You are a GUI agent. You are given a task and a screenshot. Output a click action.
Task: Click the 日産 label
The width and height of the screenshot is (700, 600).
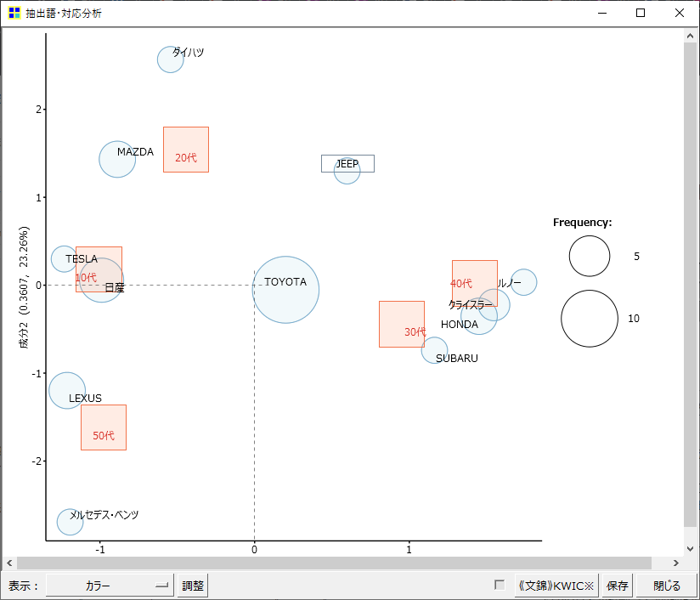(x=115, y=288)
